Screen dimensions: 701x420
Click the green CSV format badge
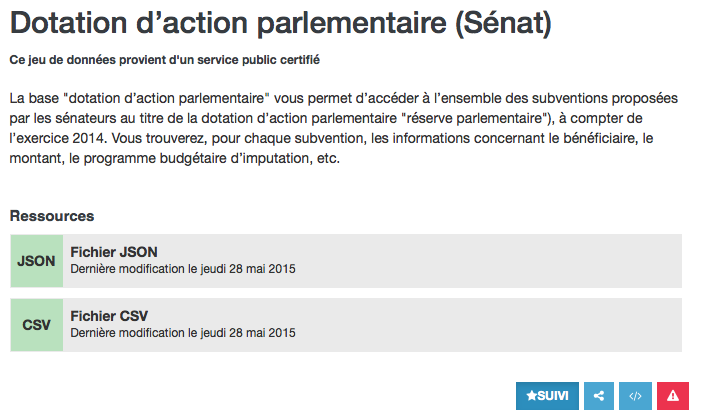tap(37, 324)
